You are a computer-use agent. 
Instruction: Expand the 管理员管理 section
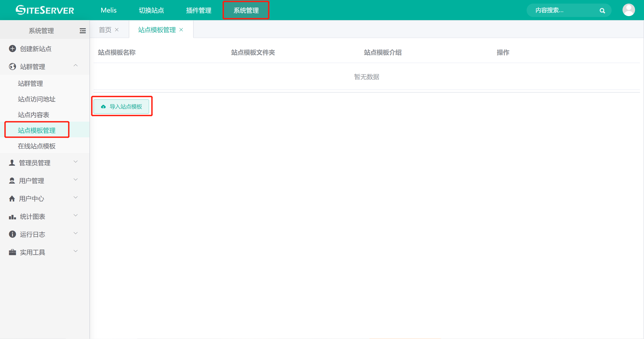pyautogui.click(x=76, y=162)
